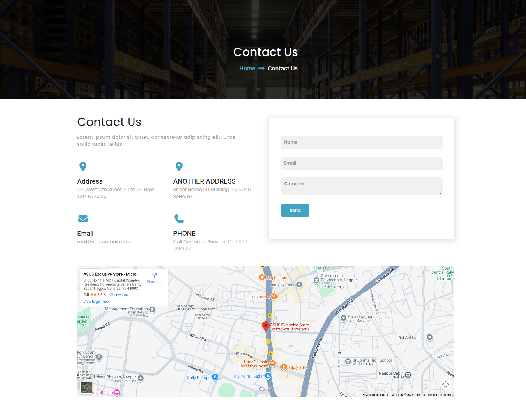Open the 626 reviews link
Image resolution: width=526 pixels, height=420 pixels.
point(118,295)
